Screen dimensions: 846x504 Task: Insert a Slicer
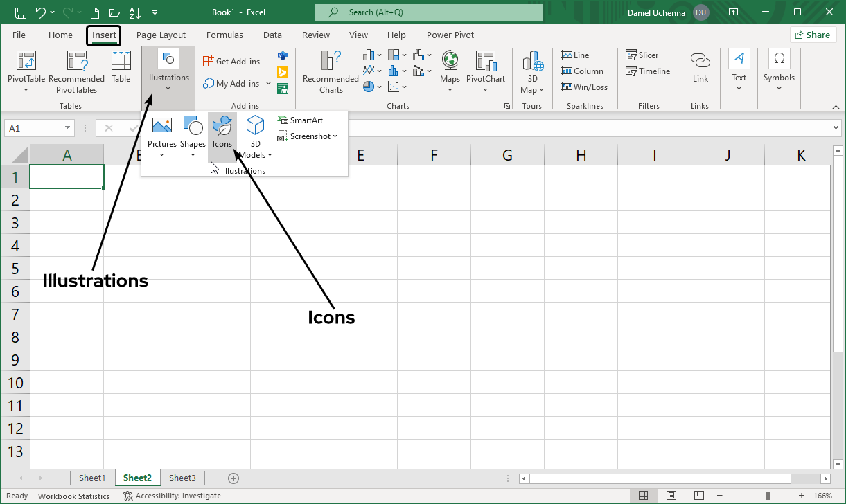tap(643, 55)
